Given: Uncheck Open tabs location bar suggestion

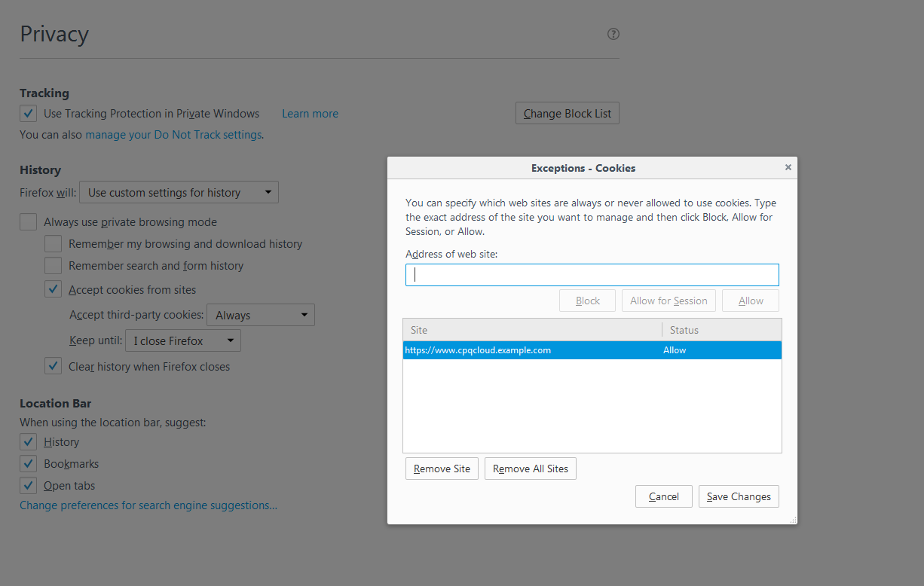Looking at the screenshot, I should (28, 486).
